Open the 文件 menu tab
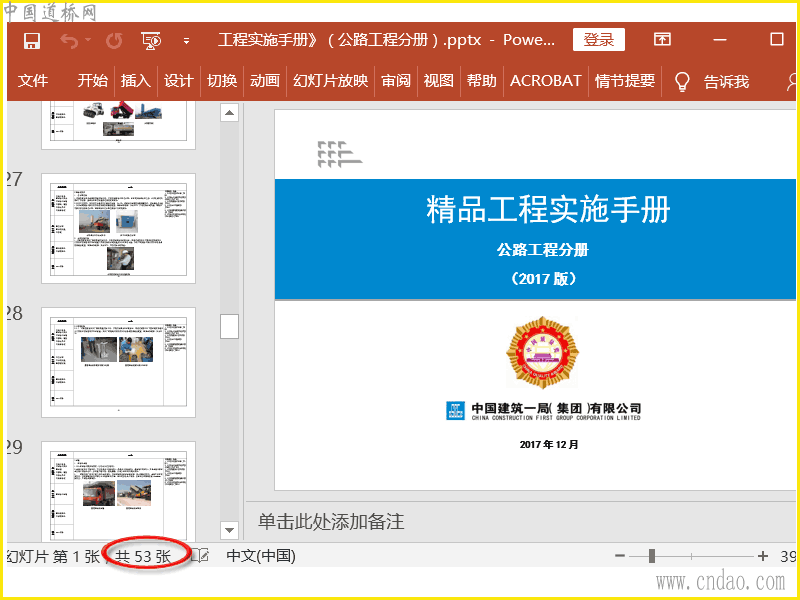Screen dimensions: 800x600 33,81
